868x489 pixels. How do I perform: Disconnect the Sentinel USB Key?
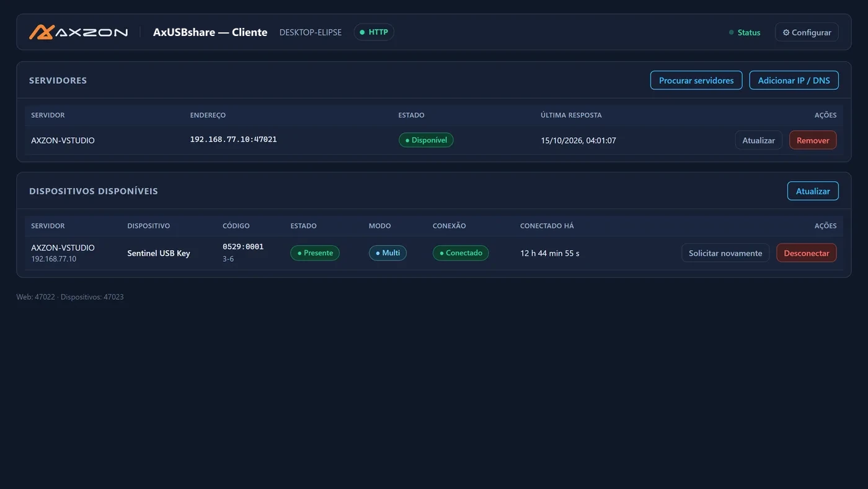(x=807, y=253)
